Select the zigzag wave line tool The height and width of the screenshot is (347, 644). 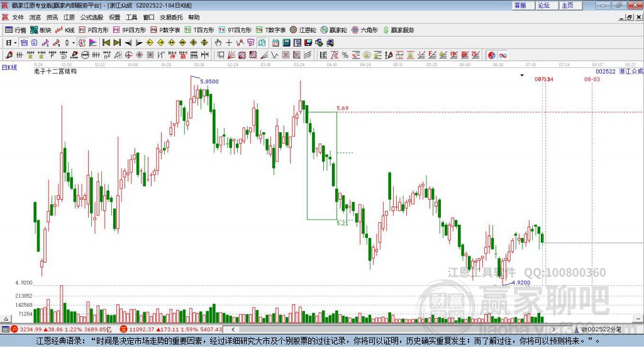(275, 55)
